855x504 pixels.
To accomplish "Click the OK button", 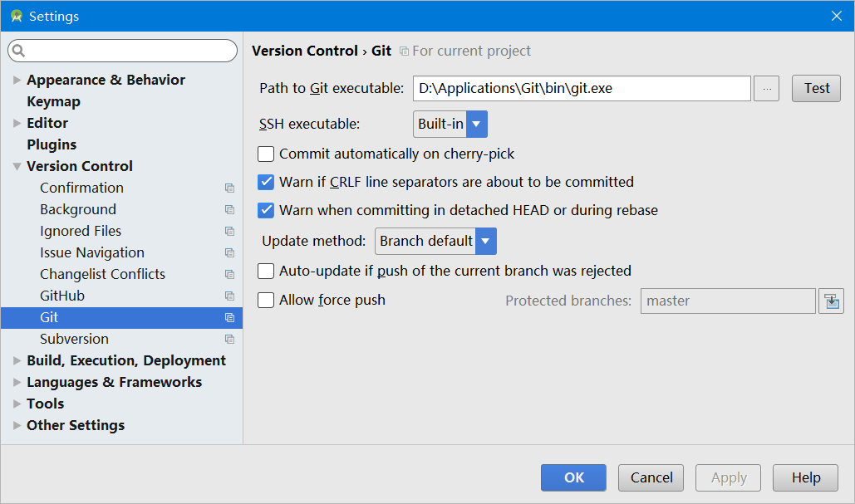I will 574,477.
